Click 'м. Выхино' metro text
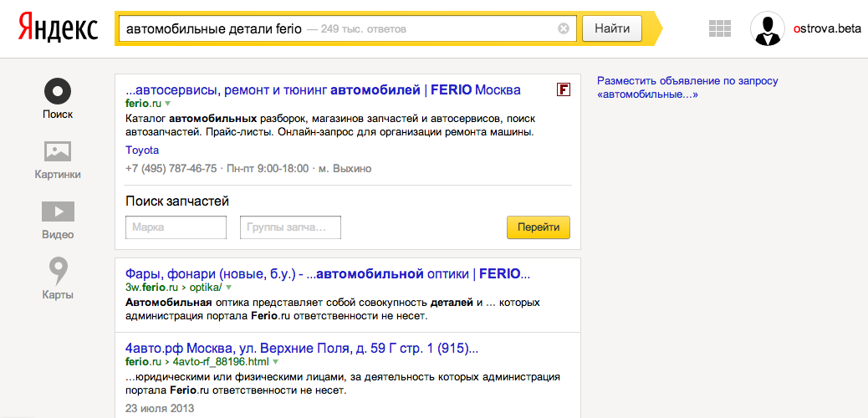The image size is (868, 418). pos(345,168)
